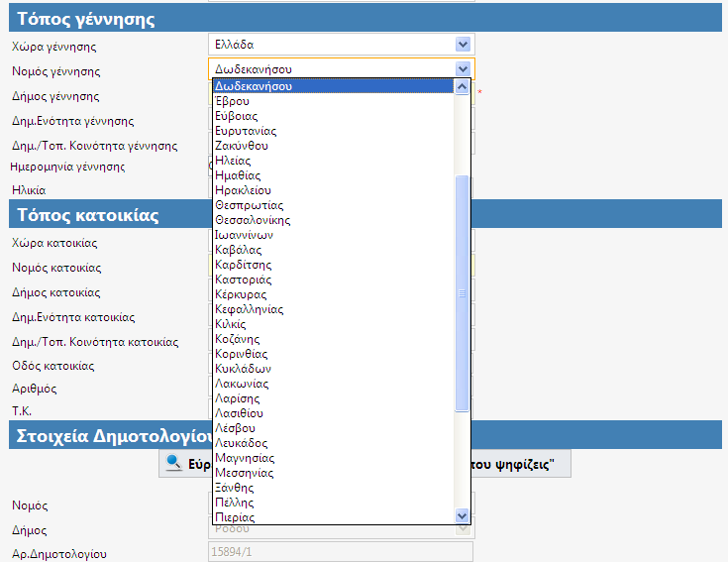Pick Ηρακλείου from the prefecture list

(333, 190)
